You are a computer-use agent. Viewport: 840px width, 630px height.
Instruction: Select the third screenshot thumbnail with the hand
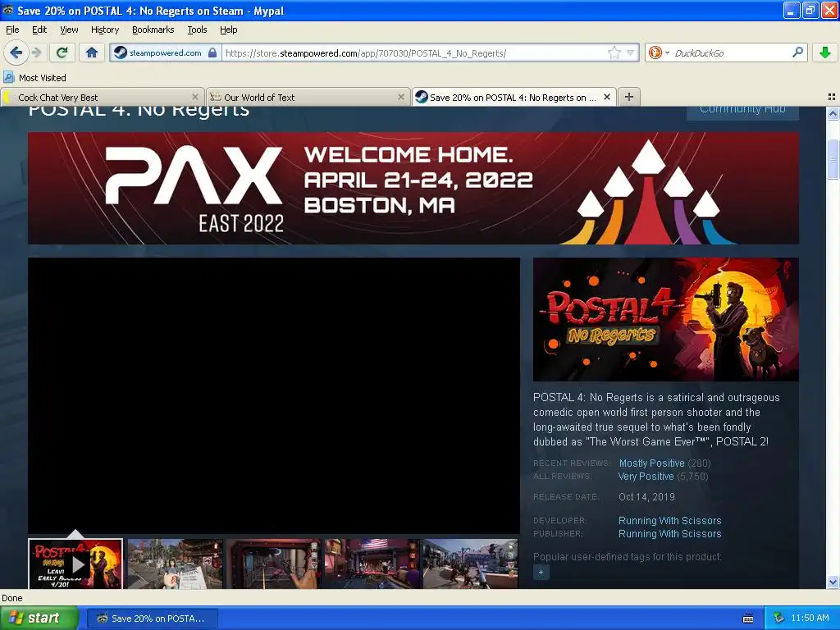pyautogui.click(x=273, y=564)
